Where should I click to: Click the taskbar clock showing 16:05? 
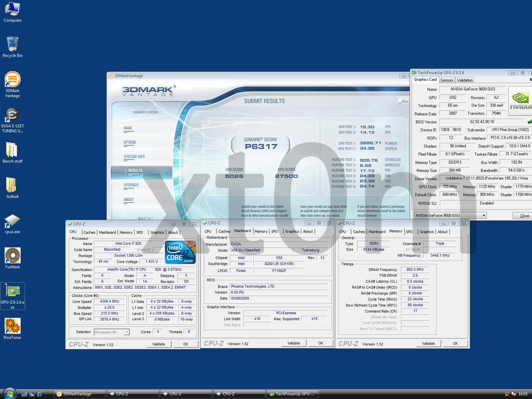tap(523, 394)
